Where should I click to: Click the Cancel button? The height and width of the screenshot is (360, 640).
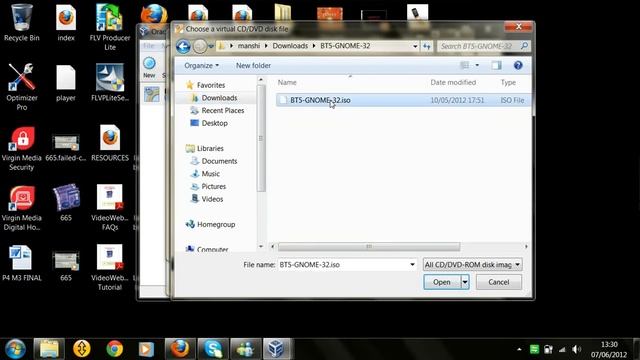click(499, 282)
